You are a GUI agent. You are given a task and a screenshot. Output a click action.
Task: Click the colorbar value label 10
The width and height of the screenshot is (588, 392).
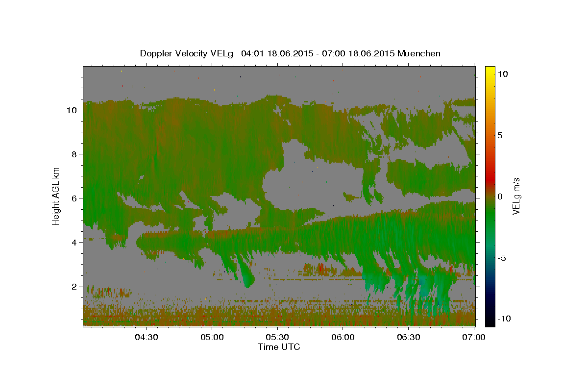502,73
